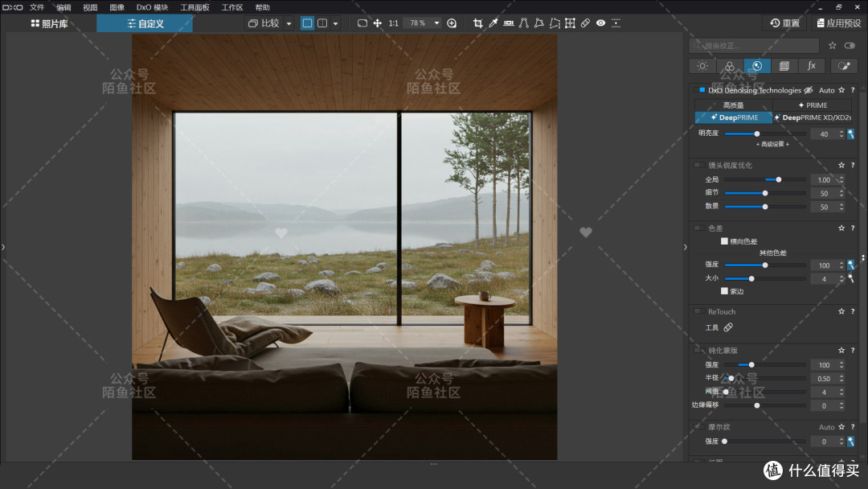The image size is (868, 489).
Task: Open the Light palette tab (sun icon)
Action: [702, 66]
